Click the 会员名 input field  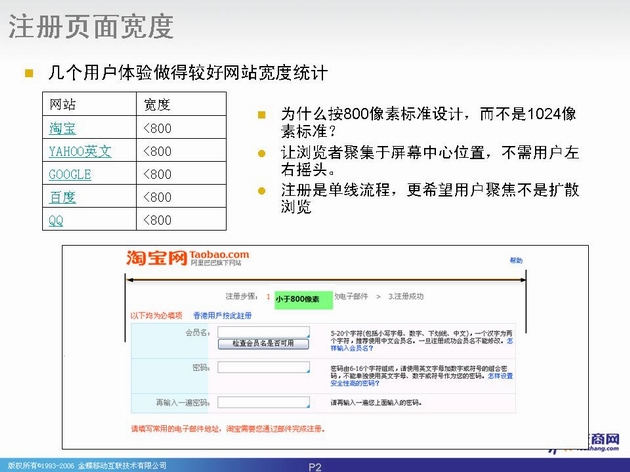[x=264, y=332]
